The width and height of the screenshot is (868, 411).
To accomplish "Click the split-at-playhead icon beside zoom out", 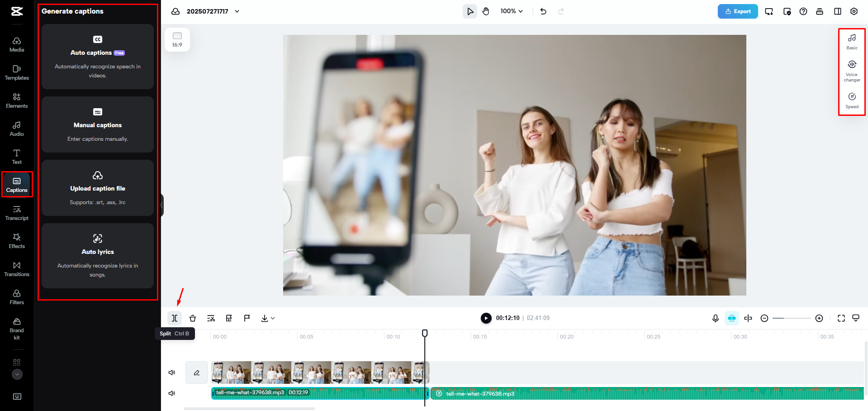I will tap(748, 318).
